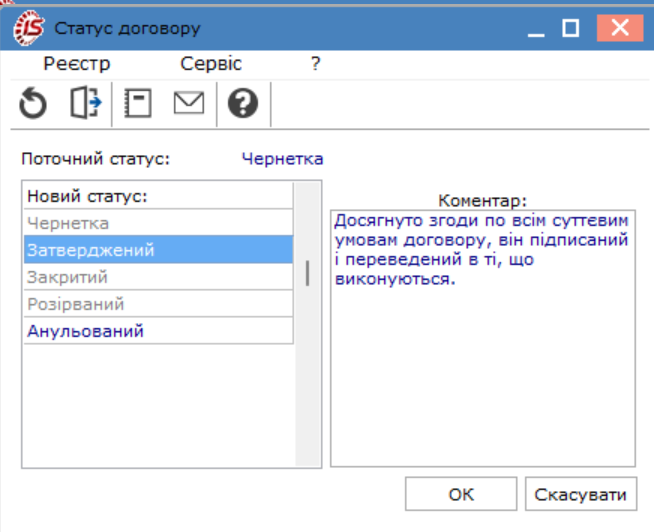
Task: Open the notepad icon in toolbar
Action: 138,103
